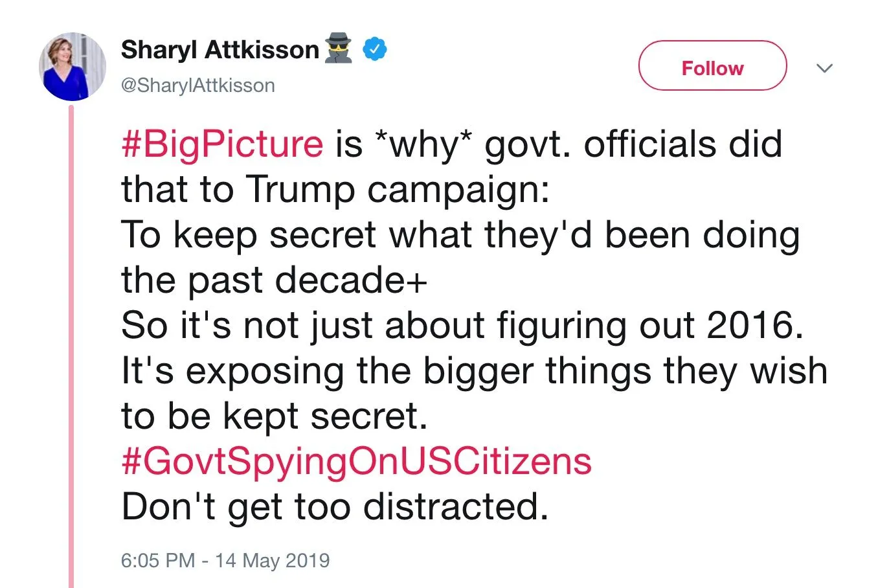Click the line "To keep secret what they'd been doing"
Viewport: 878px width, 588px height.
click(460, 234)
